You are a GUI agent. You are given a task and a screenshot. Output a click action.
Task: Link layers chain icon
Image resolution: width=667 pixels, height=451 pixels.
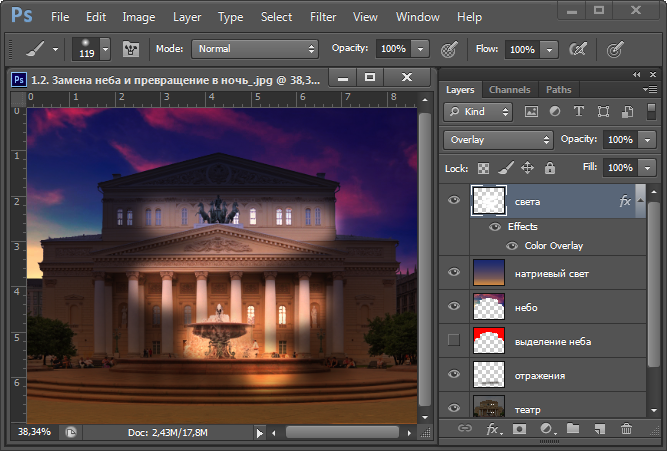[x=465, y=428]
